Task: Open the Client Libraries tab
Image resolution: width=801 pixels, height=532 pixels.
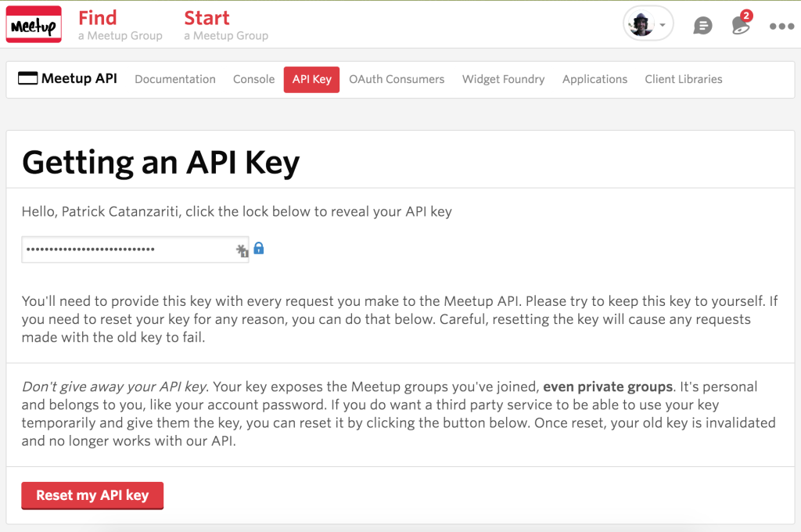Action: click(683, 79)
